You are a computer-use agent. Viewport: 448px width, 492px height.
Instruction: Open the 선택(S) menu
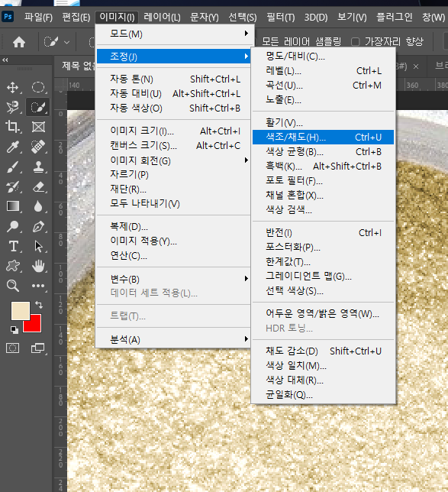pos(243,17)
